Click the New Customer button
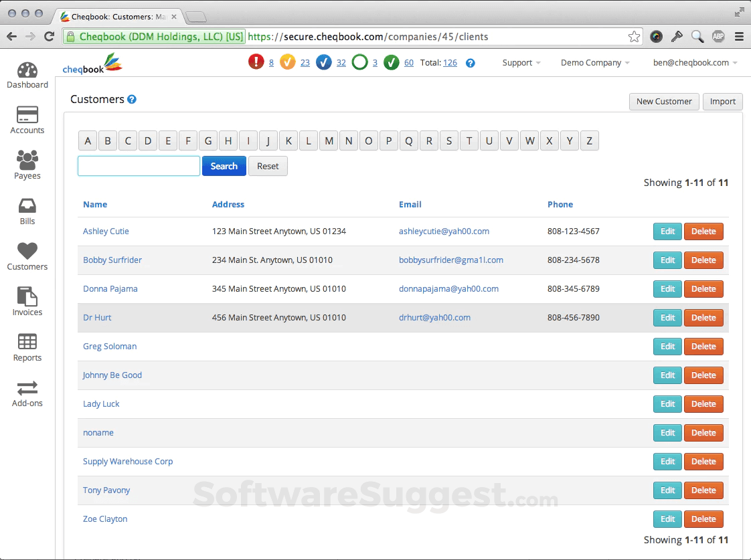This screenshot has height=560, width=751. coord(664,102)
